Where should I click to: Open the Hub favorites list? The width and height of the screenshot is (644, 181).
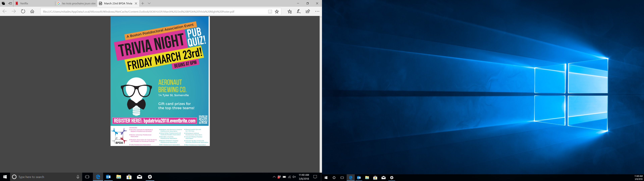coord(289,11)
